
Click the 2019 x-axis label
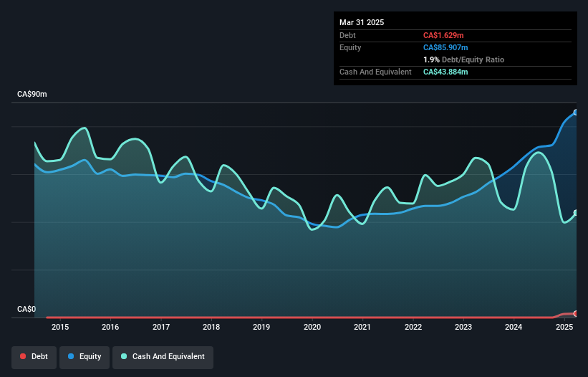(261, 327)
